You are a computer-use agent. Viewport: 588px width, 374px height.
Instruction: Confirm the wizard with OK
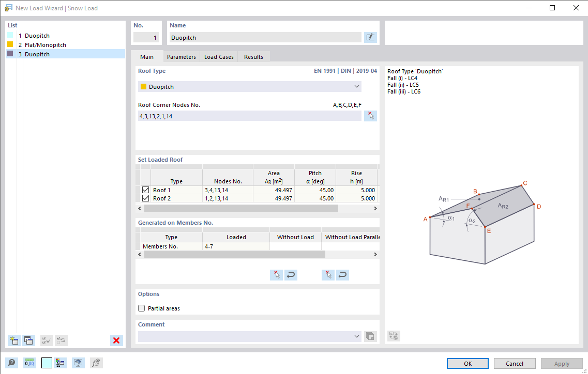[x=467, y=363]
